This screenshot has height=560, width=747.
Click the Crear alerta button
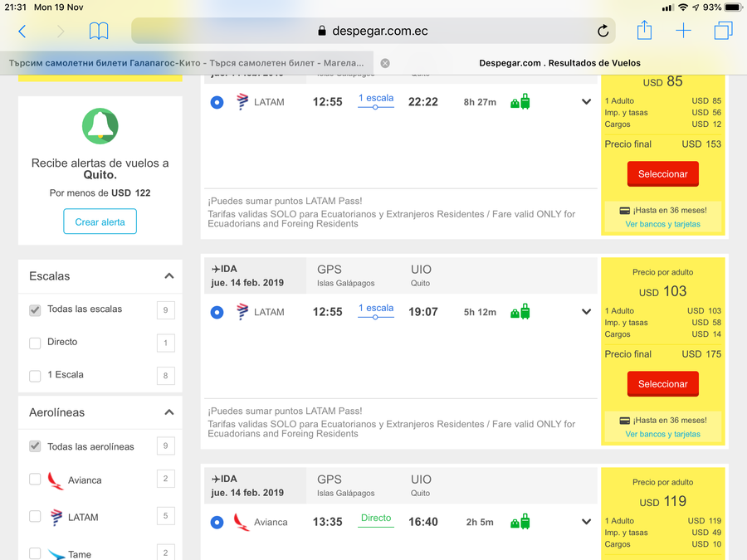point(100,222)
